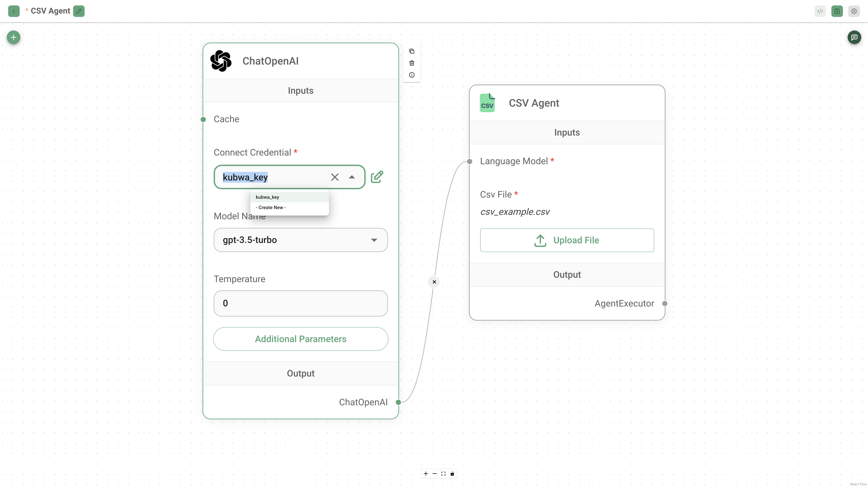Add a new node with plus button
The width and height of the screenshot is (868, 488).
14,37
